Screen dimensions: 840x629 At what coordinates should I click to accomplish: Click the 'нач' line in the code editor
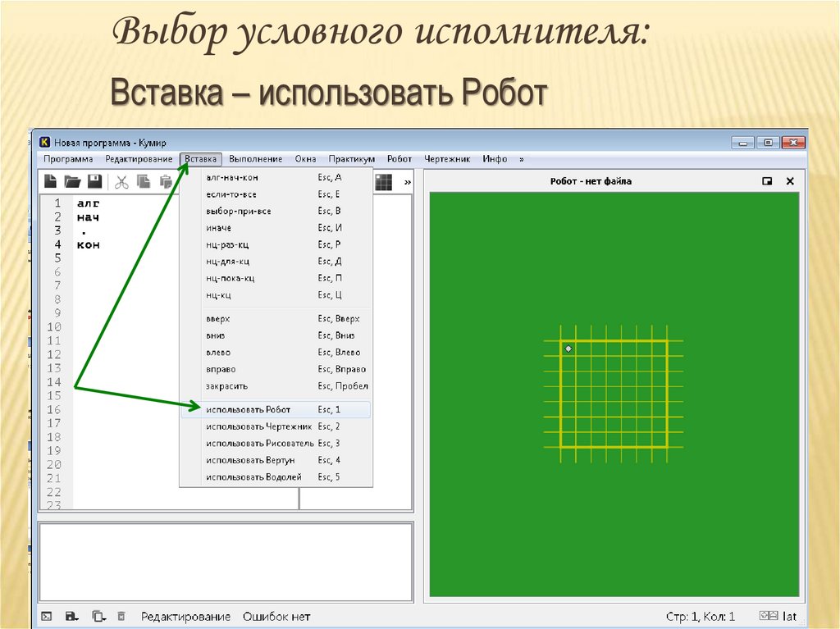pyautogui.click(x=88, y=217)
